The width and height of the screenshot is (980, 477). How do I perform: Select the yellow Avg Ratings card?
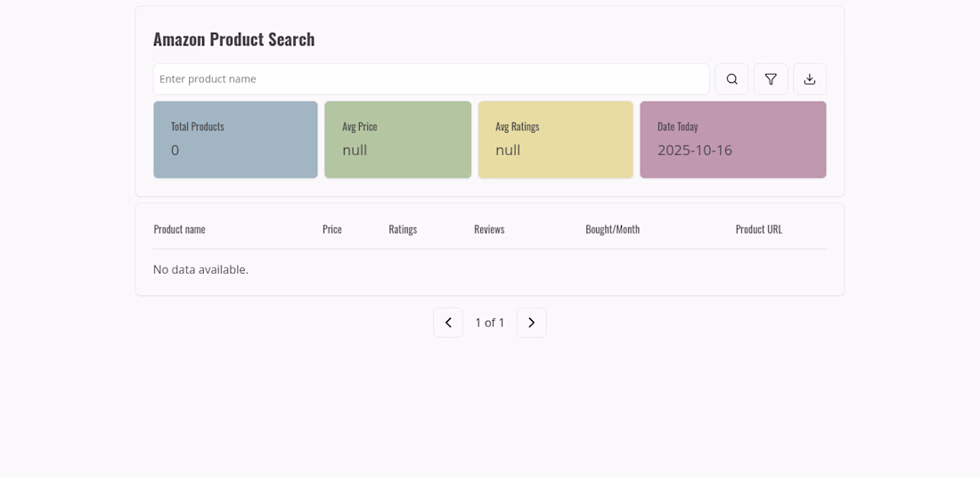(555, 140)
